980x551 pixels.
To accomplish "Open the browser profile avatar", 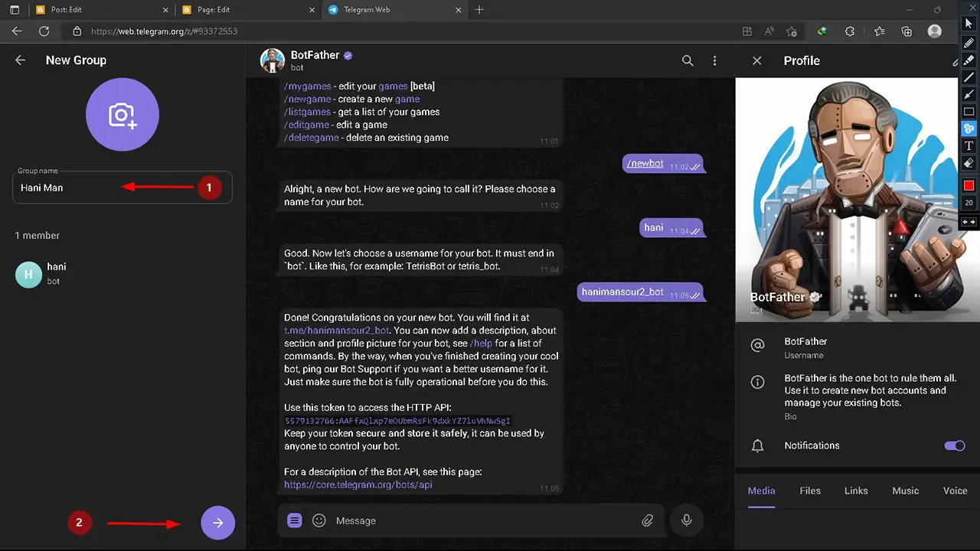I will pos(934,31).
